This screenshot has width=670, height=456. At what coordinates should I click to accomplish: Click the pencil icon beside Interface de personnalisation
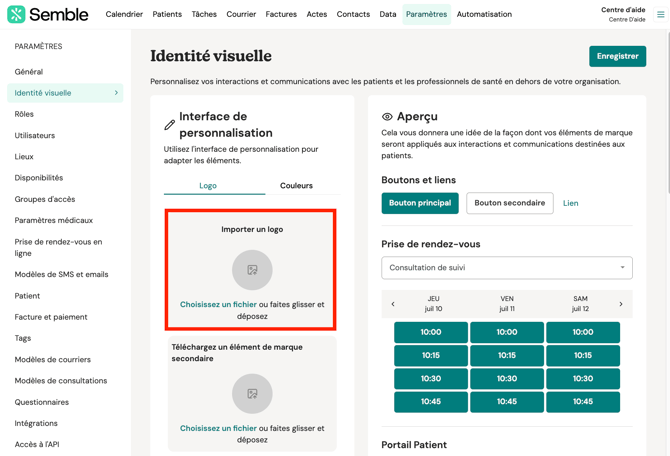[170, 125]
